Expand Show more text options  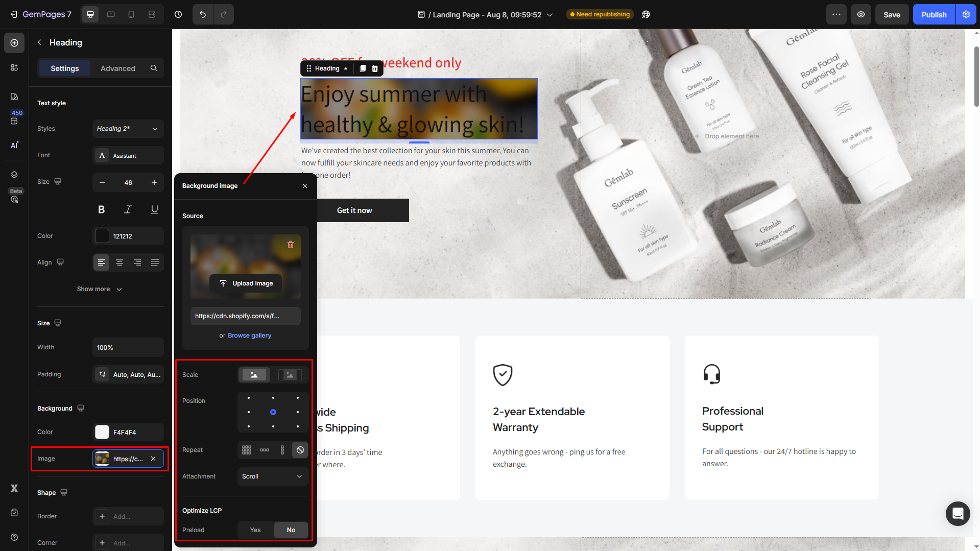pyautogui.click(x=100, y=289)
